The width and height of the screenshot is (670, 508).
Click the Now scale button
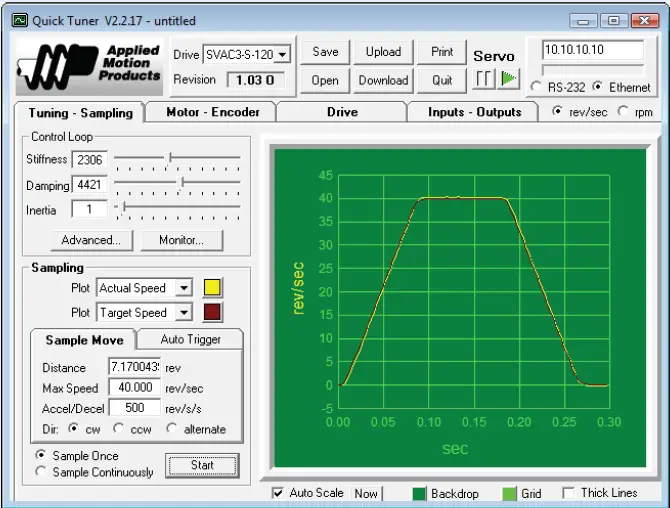click(366, 493)
